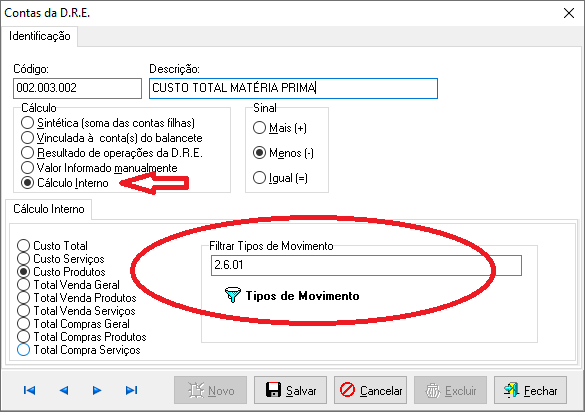Go to the next record
This screenshot has width=585, height=412.
click(97, 390)
